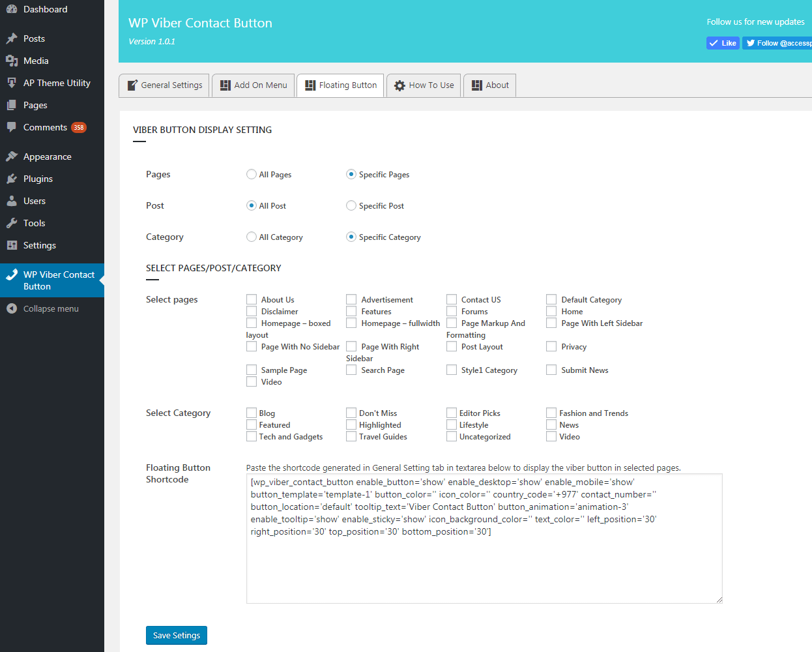Click the Media library icon
The width and height of the screenshot is (812, 652).
12,61
